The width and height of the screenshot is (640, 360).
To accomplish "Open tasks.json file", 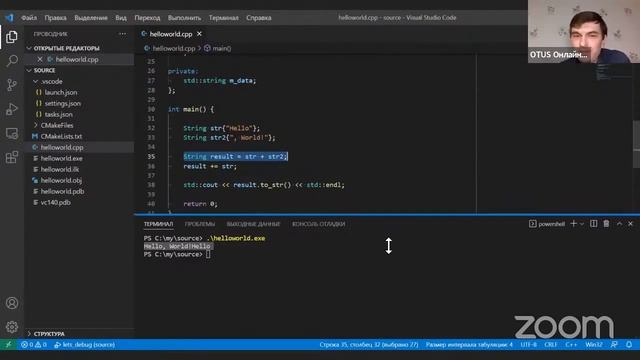I will coord(58,114).
